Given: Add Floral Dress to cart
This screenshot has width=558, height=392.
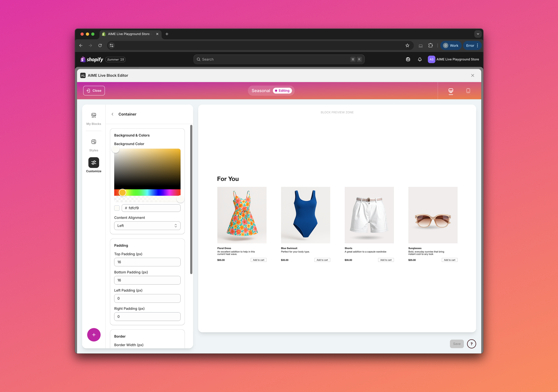Looking at the screenshot, I should click(258, 260).
